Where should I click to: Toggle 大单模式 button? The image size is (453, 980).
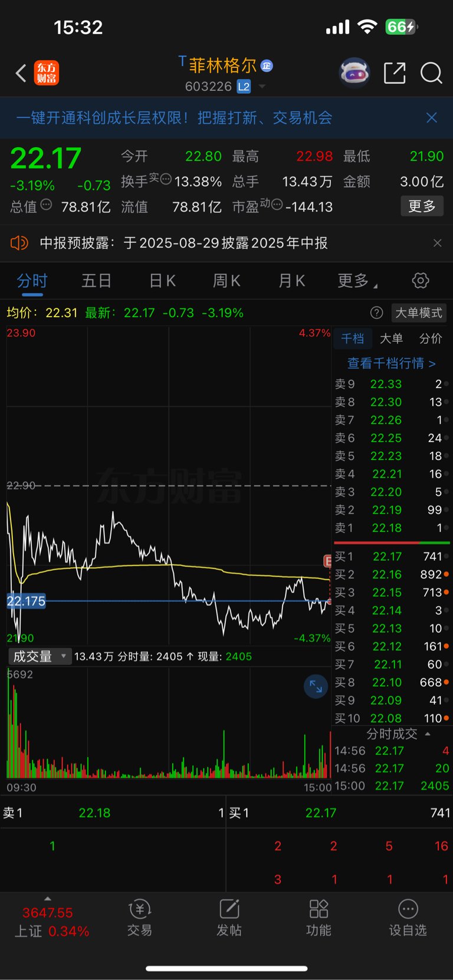pos(419,313)
